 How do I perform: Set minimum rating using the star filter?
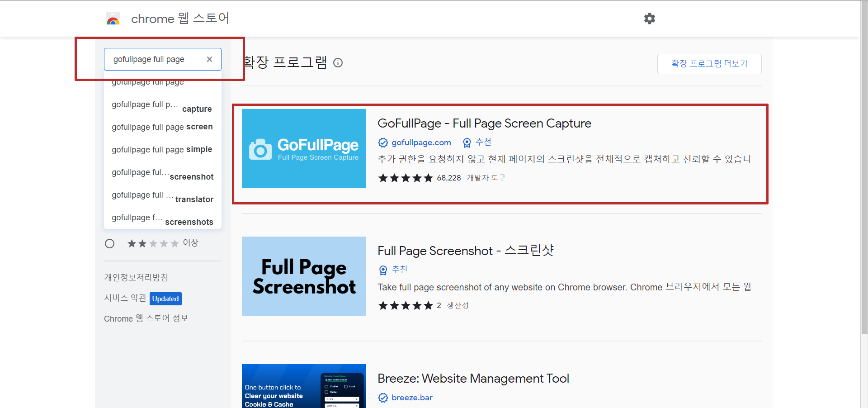pos(153,243)
